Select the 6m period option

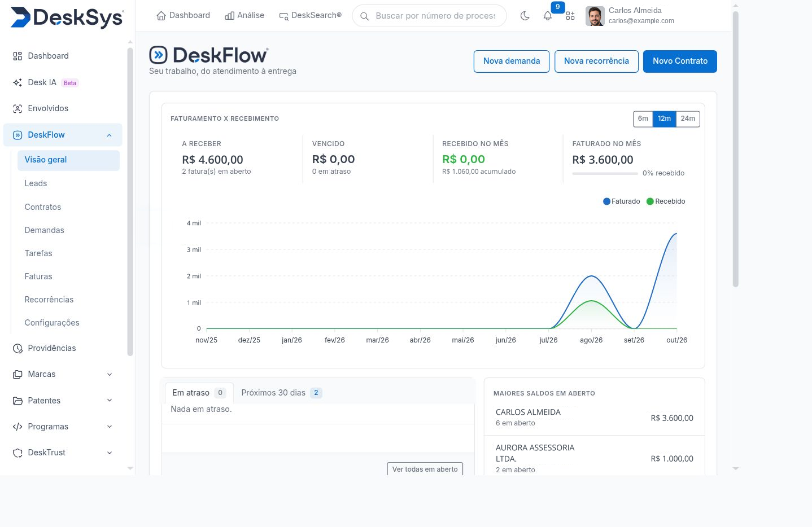pyautogui.click(x=643, y=118)
